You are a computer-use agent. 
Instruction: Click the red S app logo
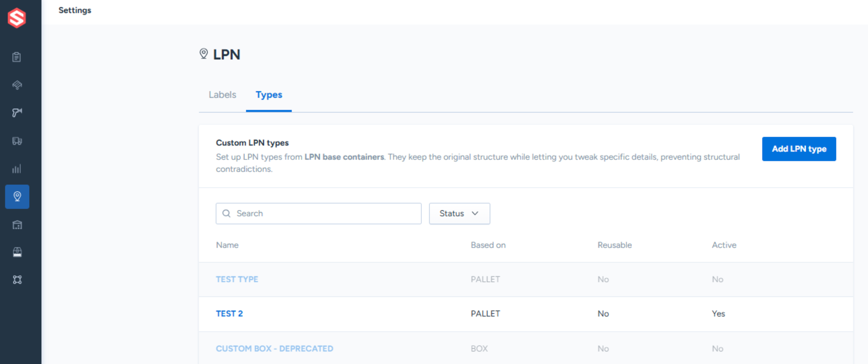pos(17,18)
